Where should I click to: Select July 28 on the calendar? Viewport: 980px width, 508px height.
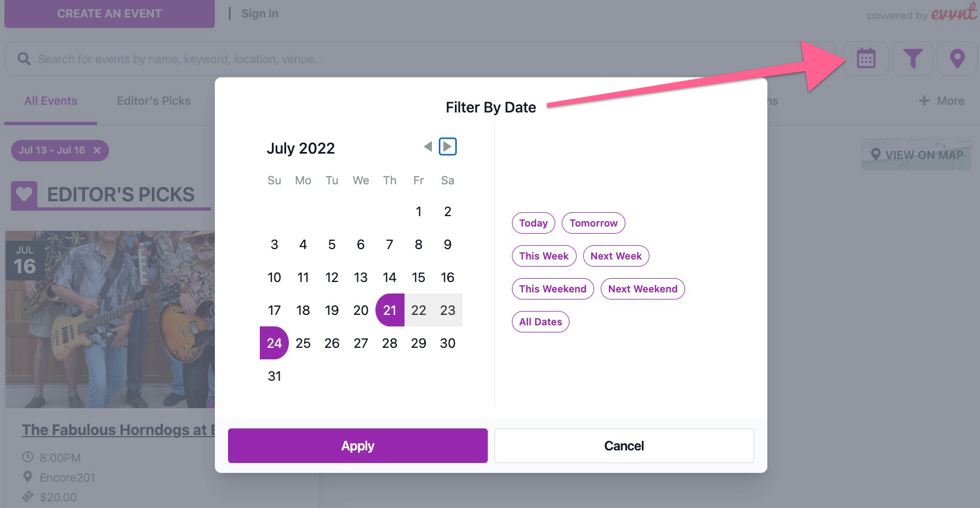tap(390, 343)
